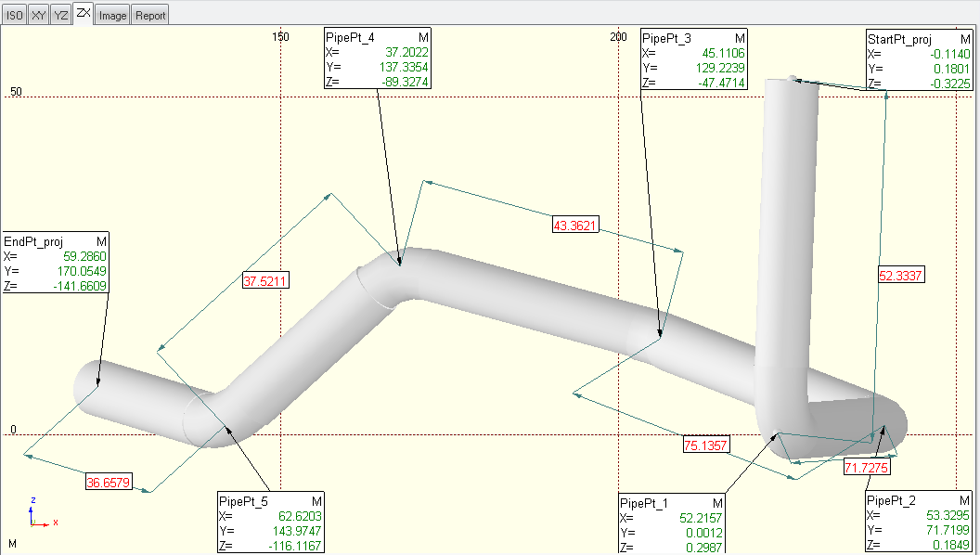Open the XY view tab
The width and height of the screenshot is (980, 555).
click(38, 15)
